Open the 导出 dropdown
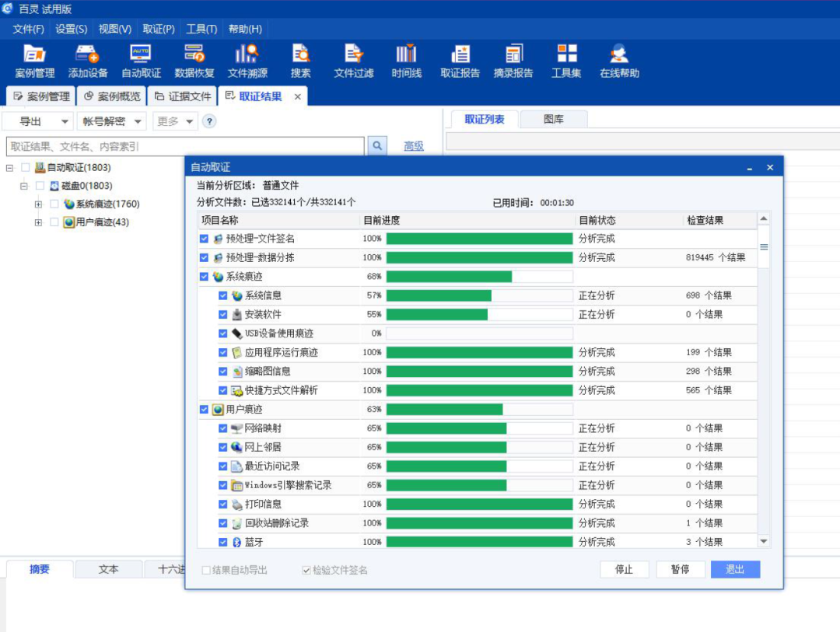This screenshot has width=840, height=632. (38, 121)
